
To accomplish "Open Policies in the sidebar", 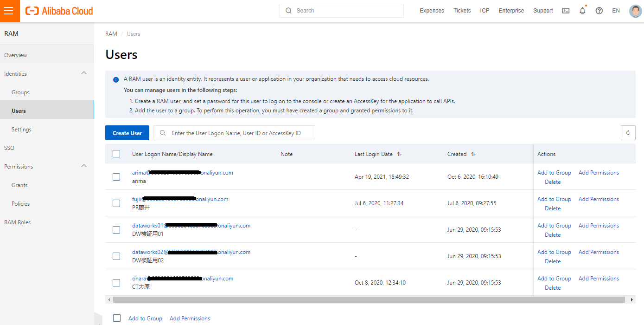I will click(47, 204).
